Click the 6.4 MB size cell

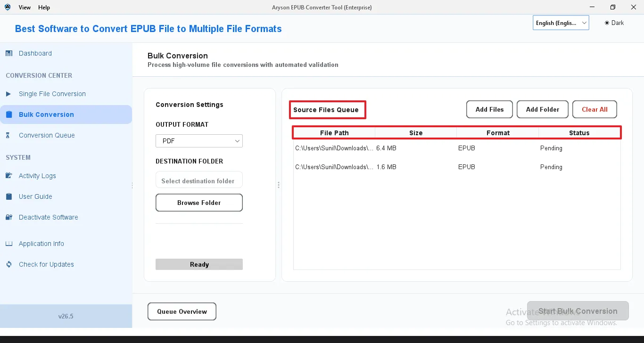(386, 148)
